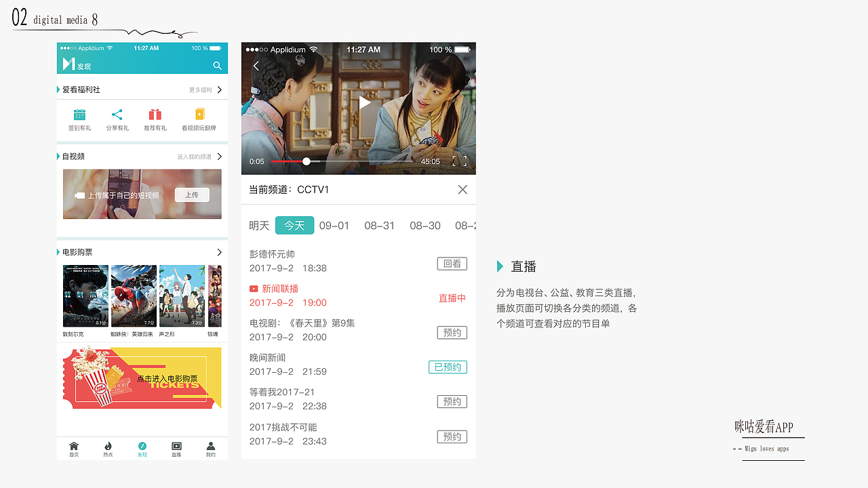868x488 pixels.
Task: Go to 首页 home tab icon
Action: 74,446
